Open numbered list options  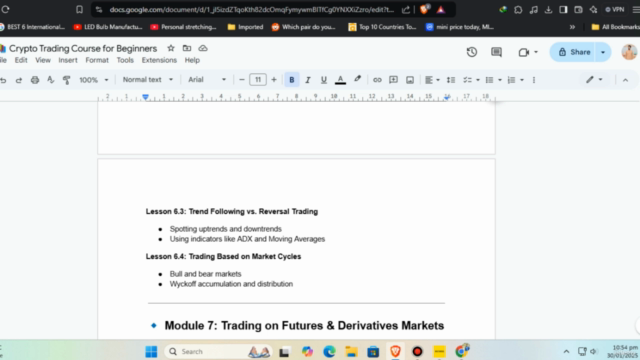[x=516, y=80]
